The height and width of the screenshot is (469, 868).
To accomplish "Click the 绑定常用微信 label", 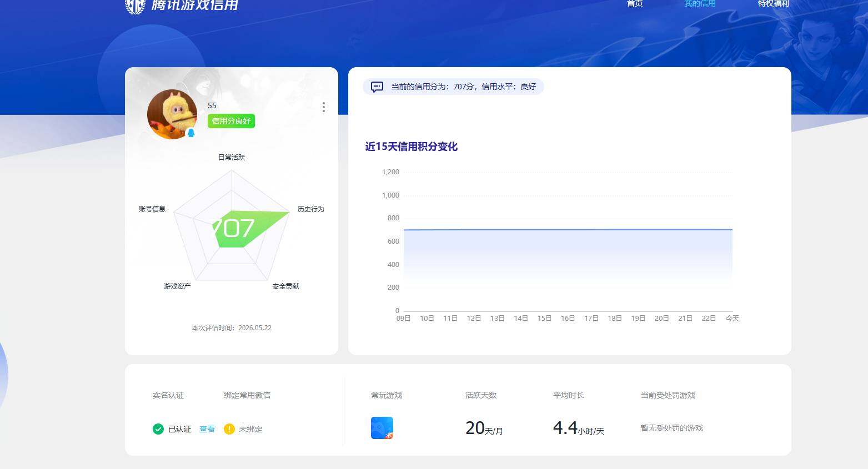I will [247, 395].
